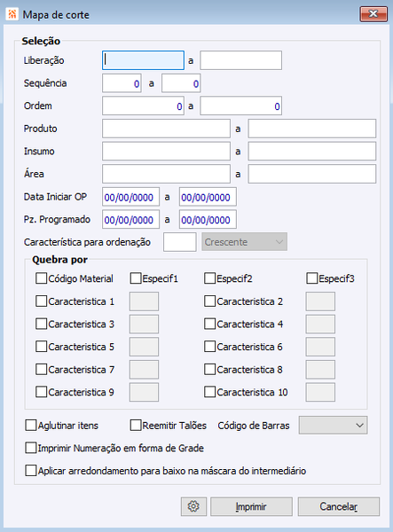Click the first Área field
The width and height of the screenshot is (393, 532).
coord(166,174)
